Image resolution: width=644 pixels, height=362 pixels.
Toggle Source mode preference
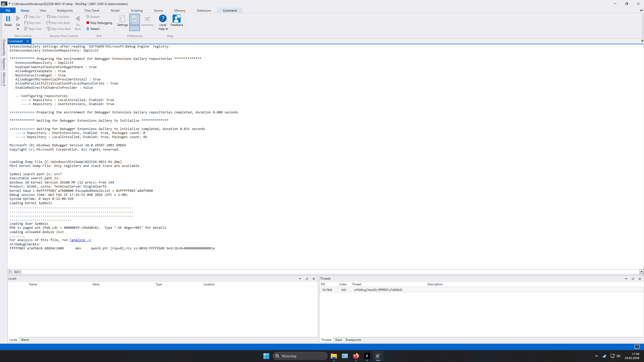[x=134, y=22]
